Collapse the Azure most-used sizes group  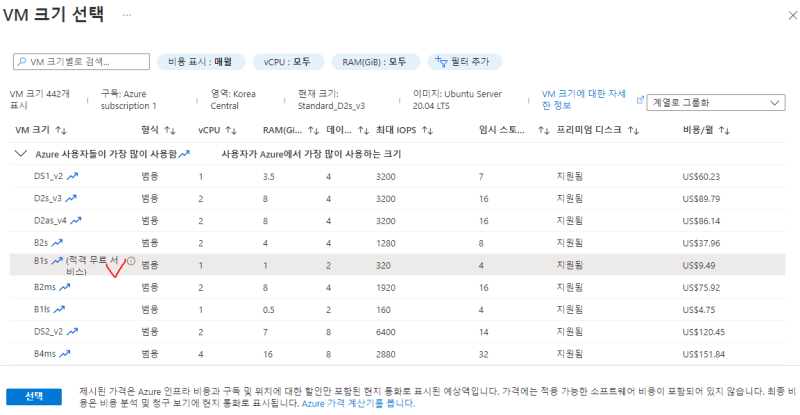click(20, 153)
